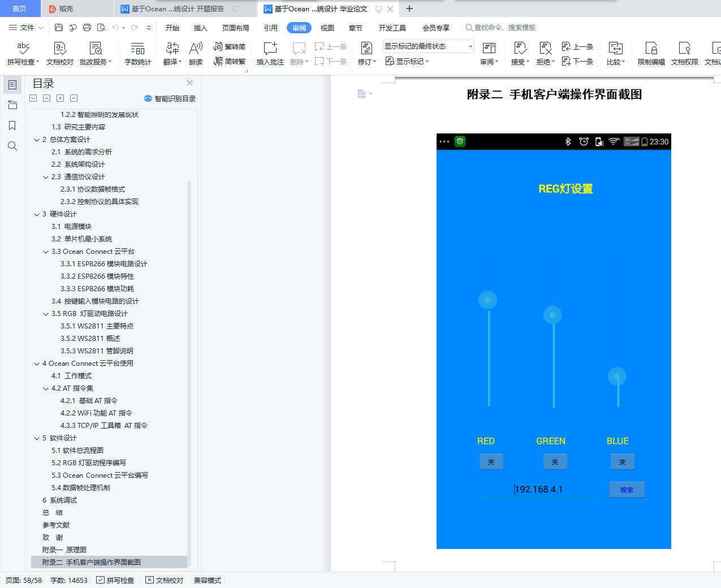721x588 pixels.
Task: Reject the revision (拒绝)
Action: (545, 54)
